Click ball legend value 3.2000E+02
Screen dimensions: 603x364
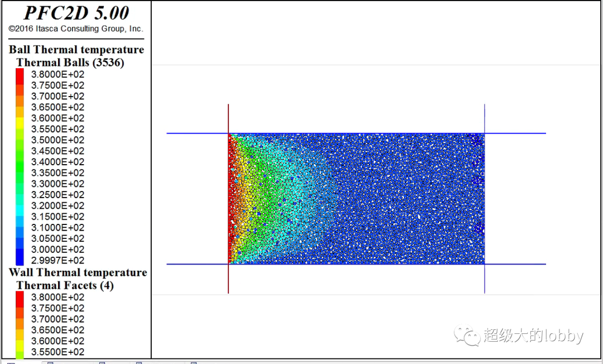point(58,205)
